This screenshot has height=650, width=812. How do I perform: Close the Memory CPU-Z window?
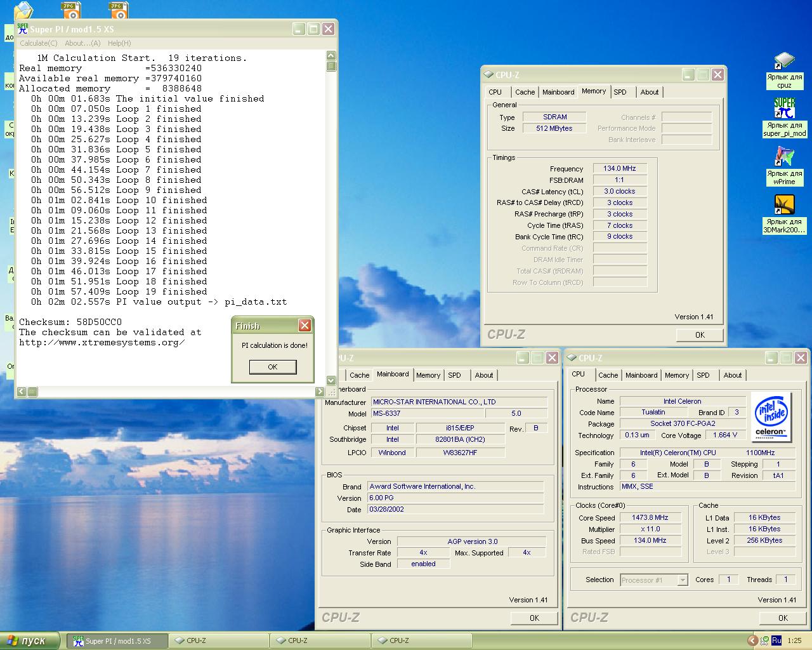click(x=717, y=74)
